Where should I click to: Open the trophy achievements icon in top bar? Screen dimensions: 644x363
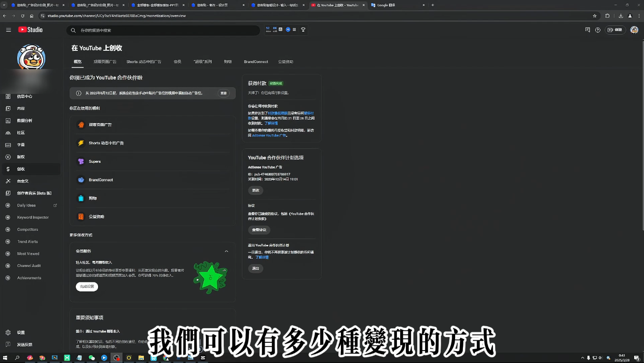pos(303,30)
